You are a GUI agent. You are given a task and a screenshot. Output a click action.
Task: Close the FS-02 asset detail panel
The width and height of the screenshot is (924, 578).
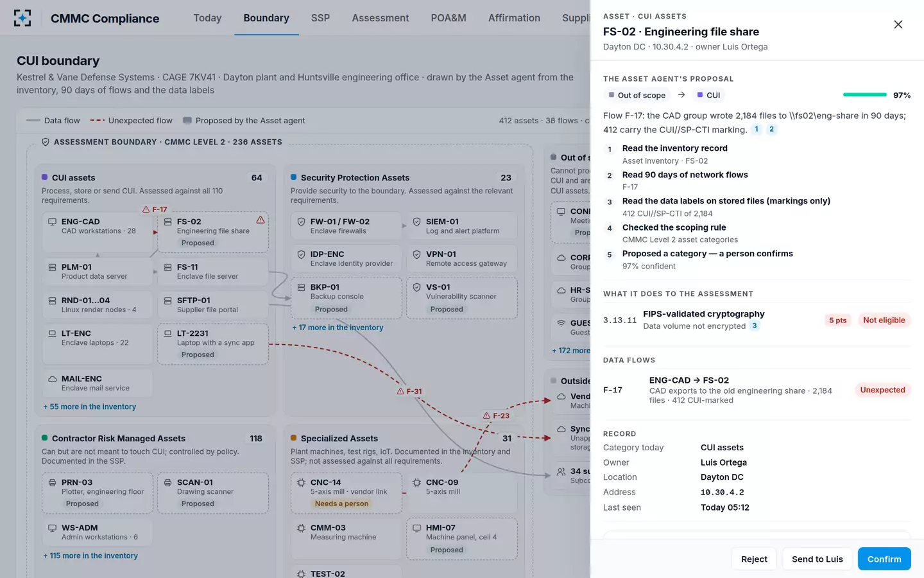(898, 24)
